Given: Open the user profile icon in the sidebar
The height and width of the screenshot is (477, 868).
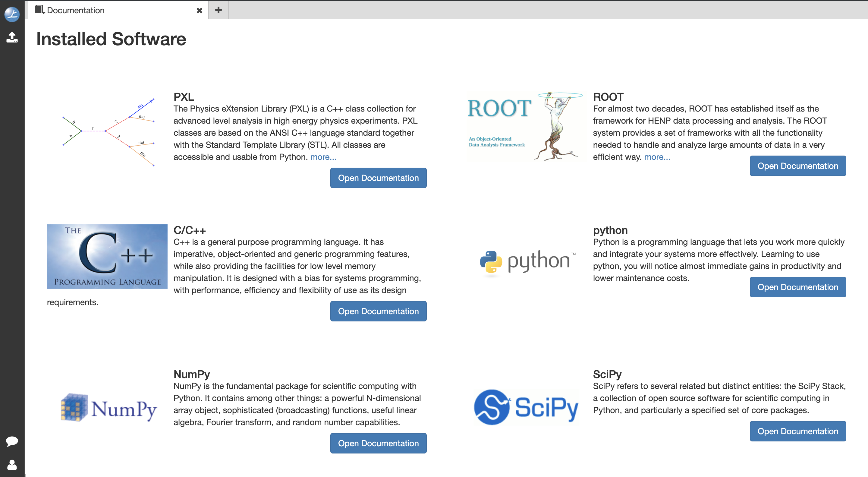Looking at the screenshot, I should (x=12, y=465).
